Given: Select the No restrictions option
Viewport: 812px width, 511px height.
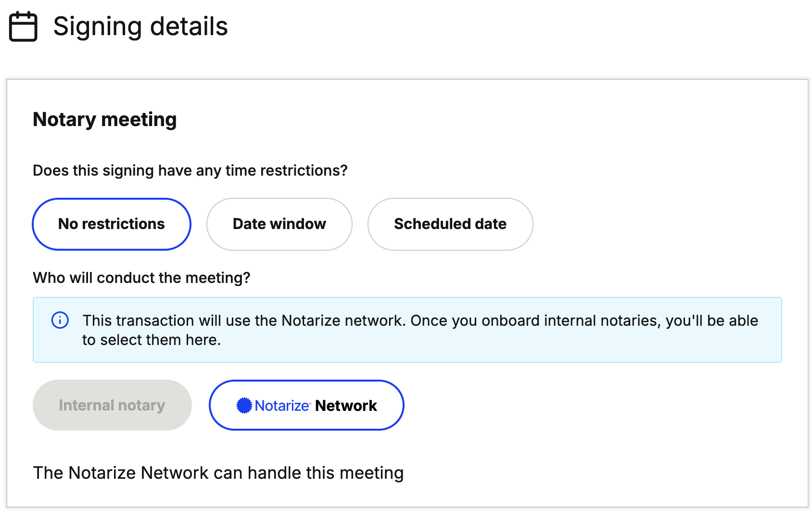Looking at the screenshot, I should [112, 224].
